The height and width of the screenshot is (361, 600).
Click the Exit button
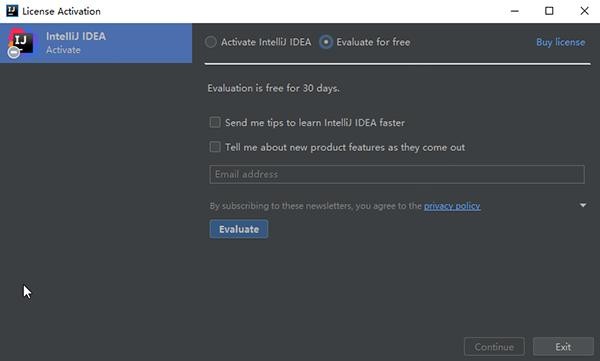(563, 347)
